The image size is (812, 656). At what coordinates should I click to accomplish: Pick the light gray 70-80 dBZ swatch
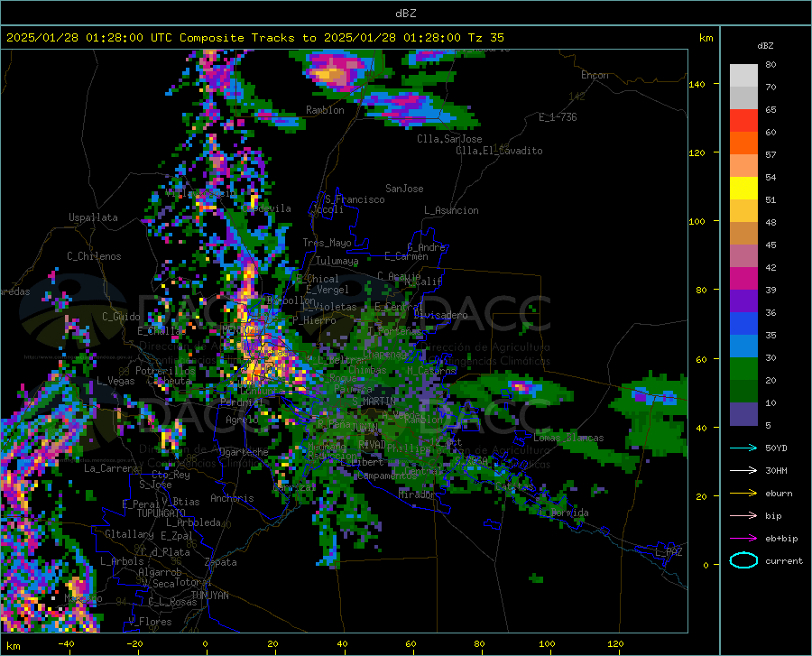click(743, 76)
